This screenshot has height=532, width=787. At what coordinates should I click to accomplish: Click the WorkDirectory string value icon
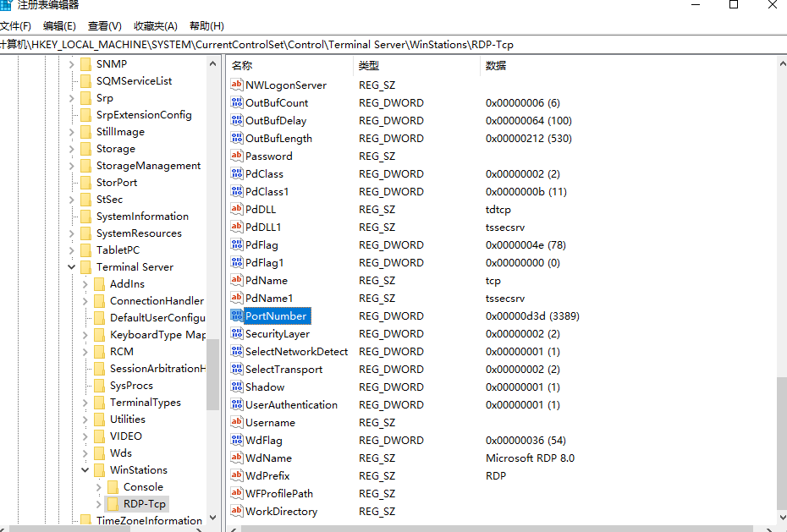[x=237, y=511]
